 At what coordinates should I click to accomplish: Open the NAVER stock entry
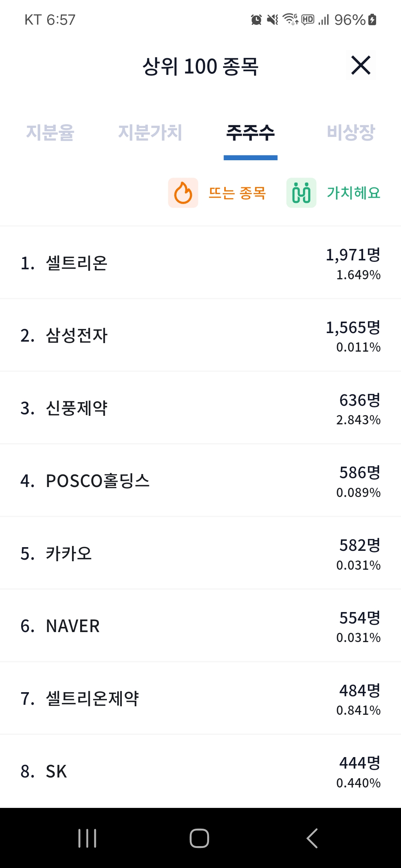coord(200,626)
